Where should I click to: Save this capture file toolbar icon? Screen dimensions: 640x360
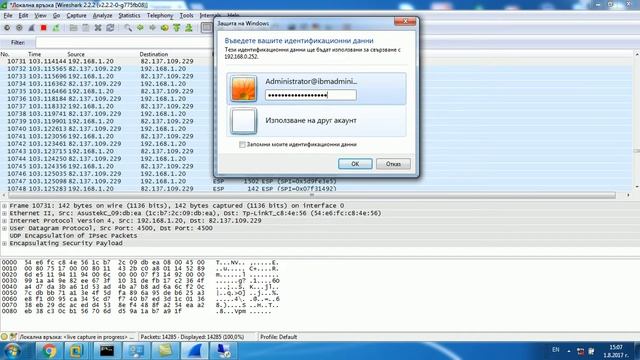86,28
